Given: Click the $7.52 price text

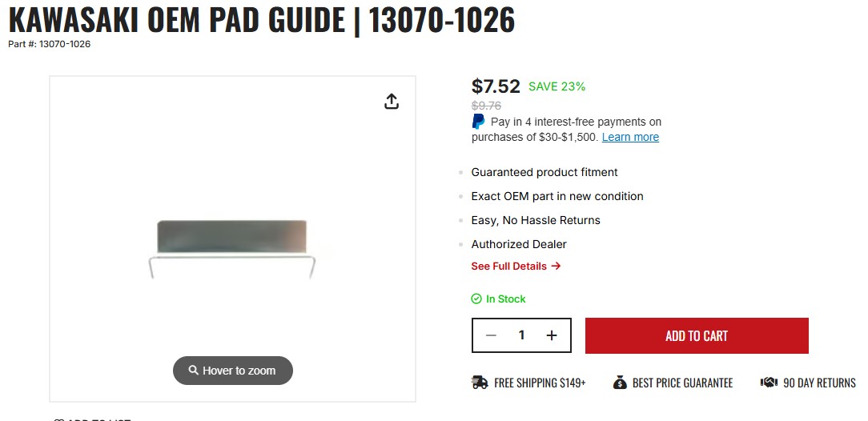Looking at the screenshot, I should coord(496,86).
